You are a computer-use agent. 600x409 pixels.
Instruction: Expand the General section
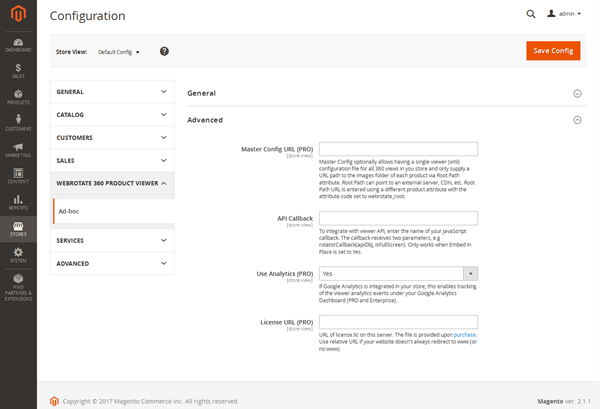tap(381, 93)
